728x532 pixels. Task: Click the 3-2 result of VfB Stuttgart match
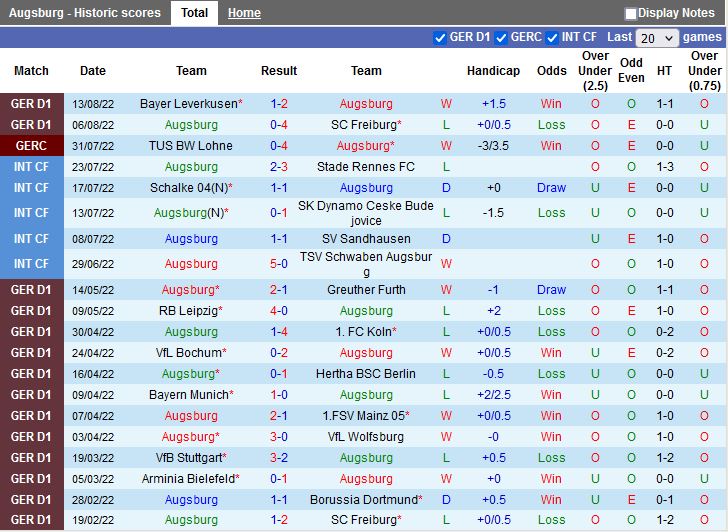279,458
